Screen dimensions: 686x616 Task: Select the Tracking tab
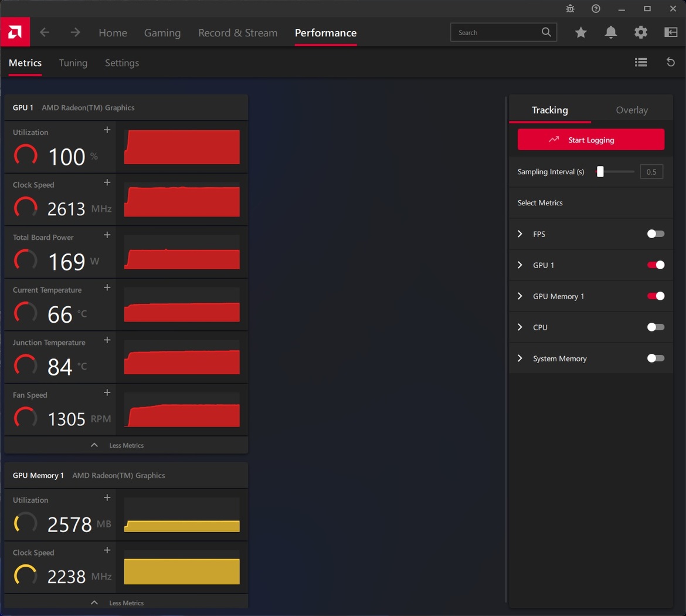[550, 110]
